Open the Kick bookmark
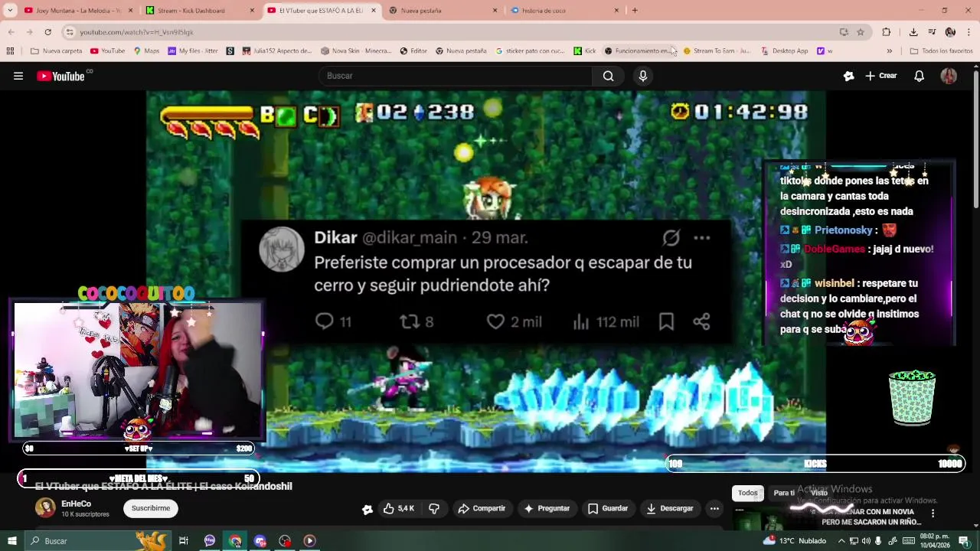 (585, 51)
